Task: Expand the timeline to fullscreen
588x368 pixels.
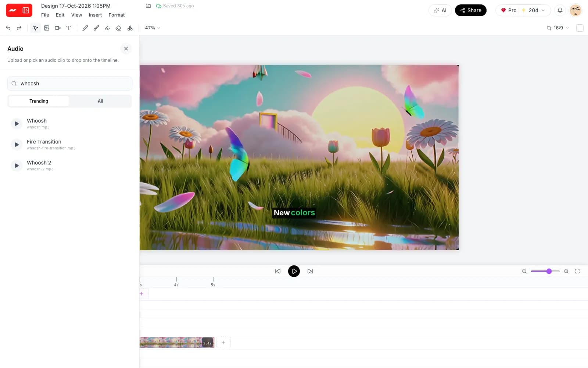Action: 577,271
